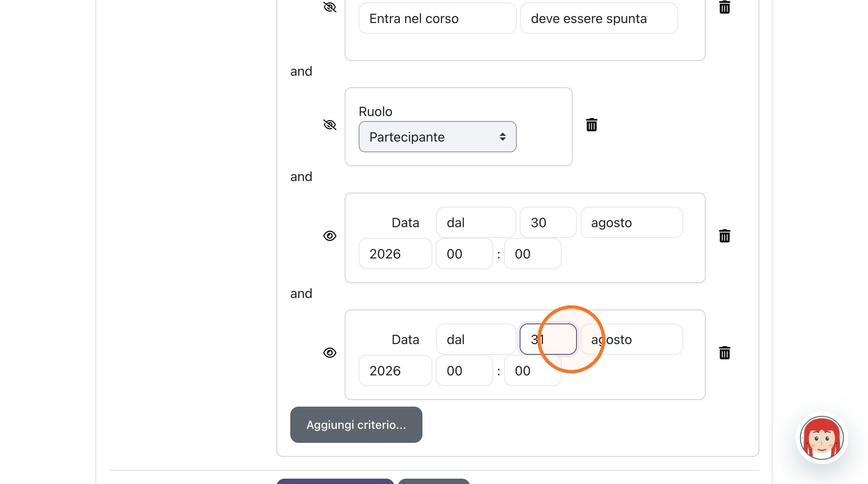The width and height of the screenshot is (868, 484).
Task: Toggle hidden eye on Entra nel corso restriction
Action: tap(330, 7)
